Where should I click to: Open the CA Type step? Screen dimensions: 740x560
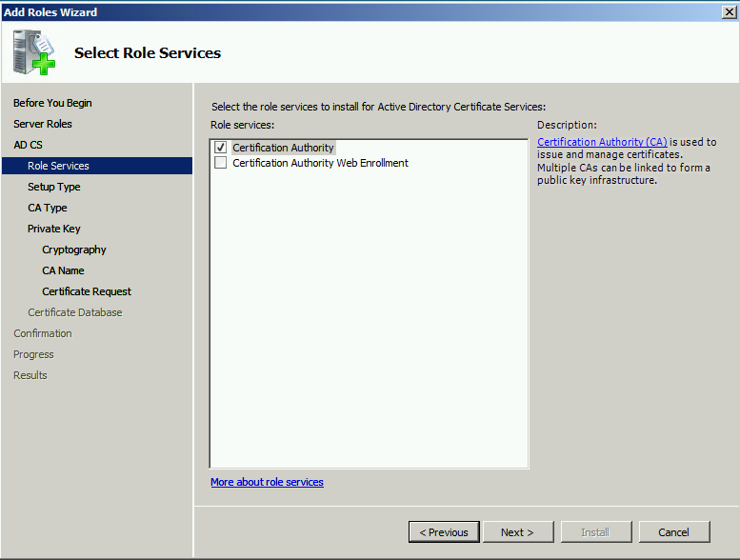[x=48, y=208]
